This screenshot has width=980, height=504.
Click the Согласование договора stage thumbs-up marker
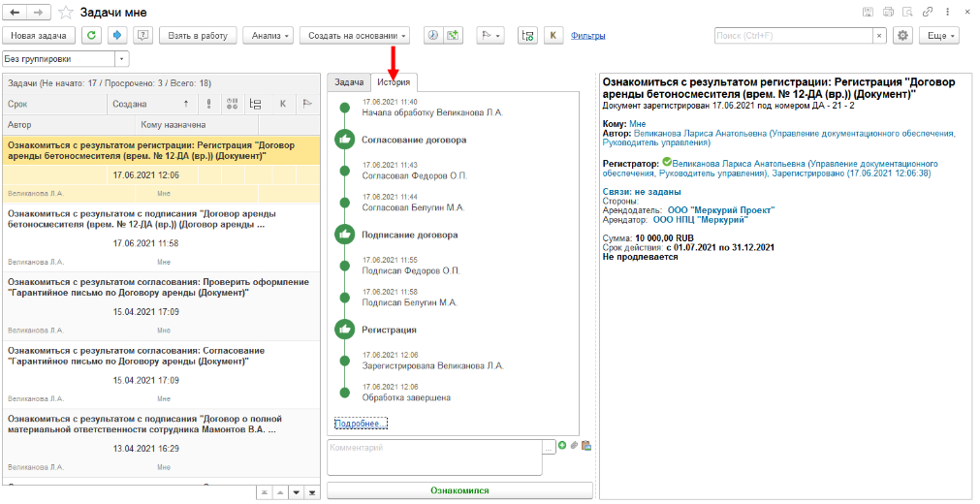[x=344, y=141]
